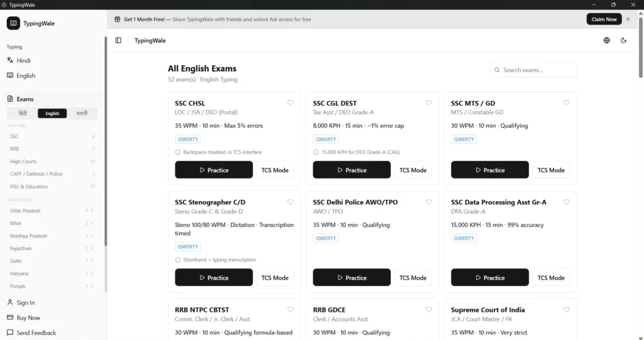The width and height of the screenshot is (644, 340).
Task: Open TCS Mode for SSC CGL DEST
Action: coord(413,170)
